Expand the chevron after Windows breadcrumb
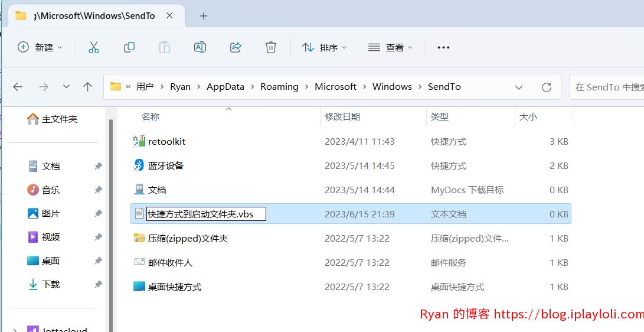The image size is (644, 332). click(x=420, y=87)
